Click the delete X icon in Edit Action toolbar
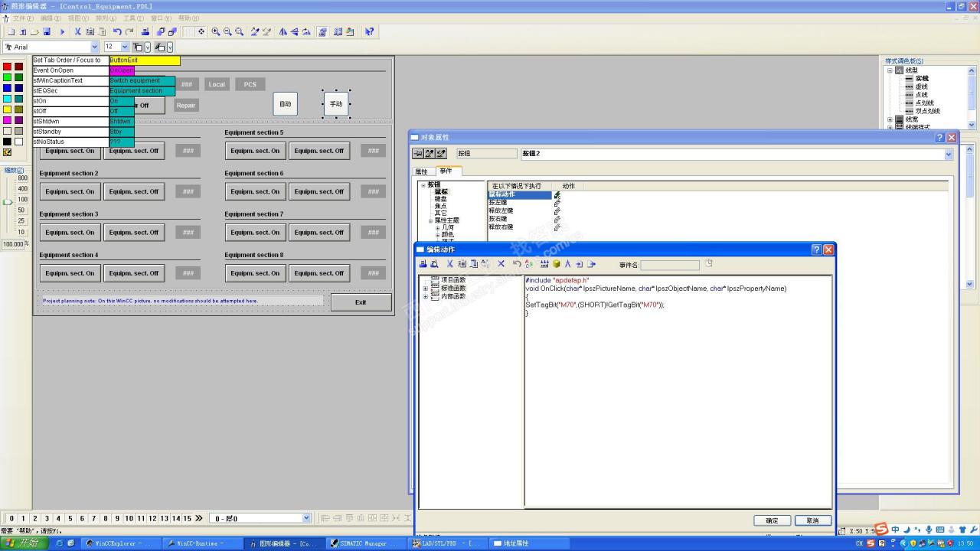This screenshot has width=980, height=551. pos(501,264)
